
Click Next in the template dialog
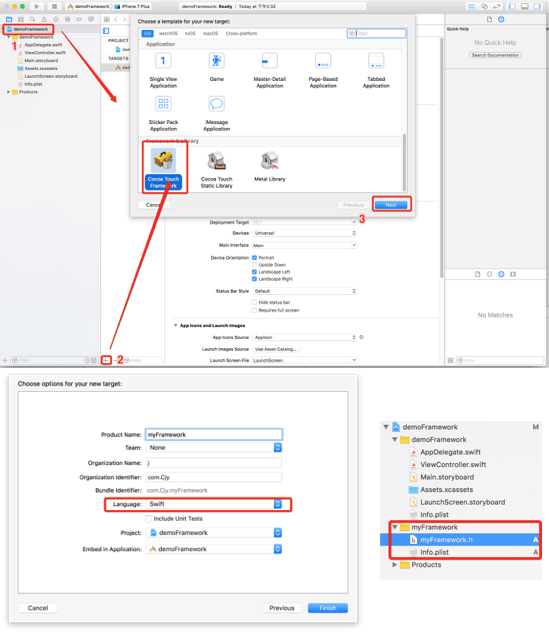click(x=391, y=205)
